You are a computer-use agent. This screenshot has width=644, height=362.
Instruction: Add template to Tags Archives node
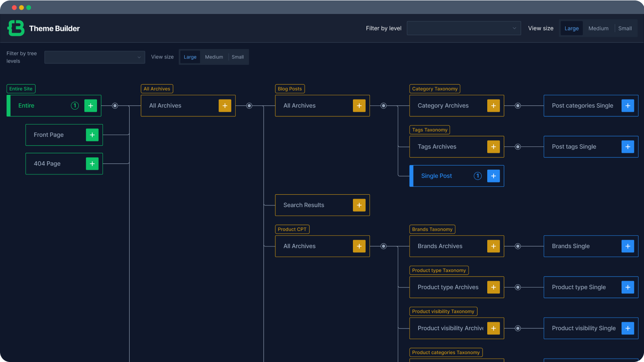coord(494,147)
